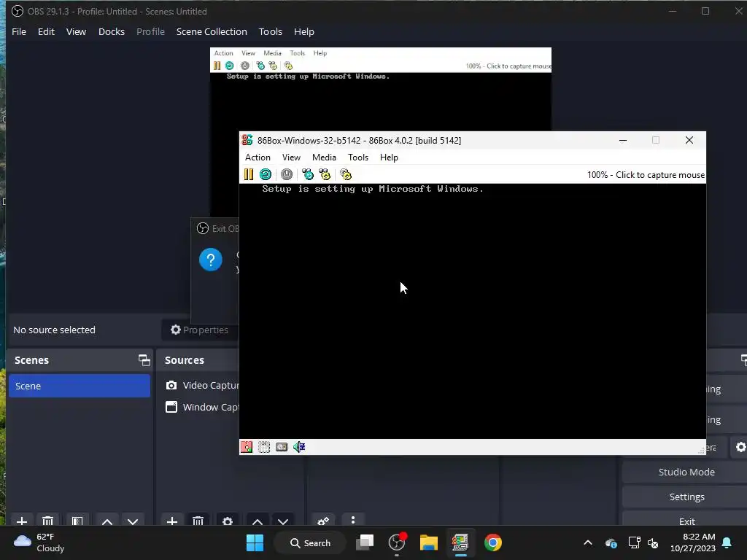Image resolution: width=747 pixels, height=560 pixels.
Task: Open OBS Scene Collection menu
Action: coord(212,31)
